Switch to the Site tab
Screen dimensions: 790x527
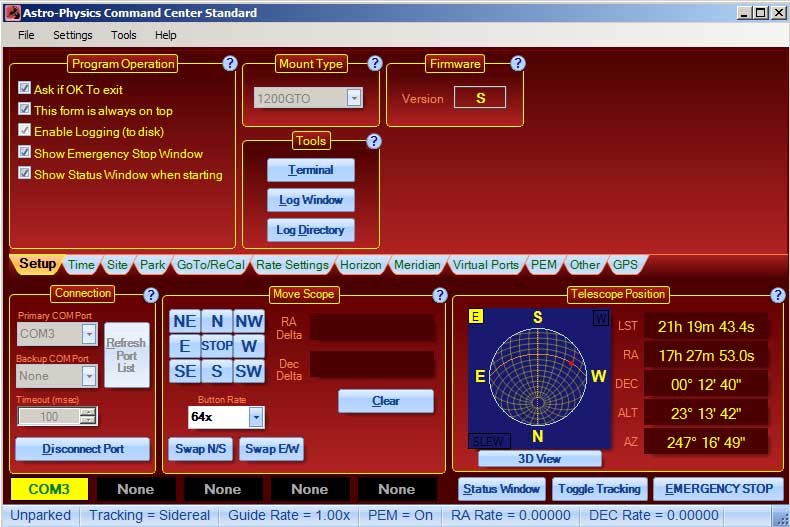[x=117, y=265]
